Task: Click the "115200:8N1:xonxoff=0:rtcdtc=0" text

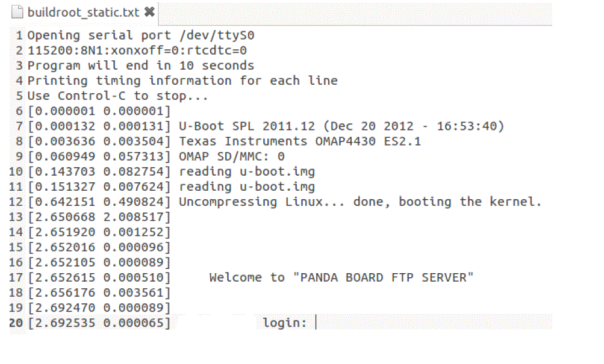Action: [x=137, y=51]
